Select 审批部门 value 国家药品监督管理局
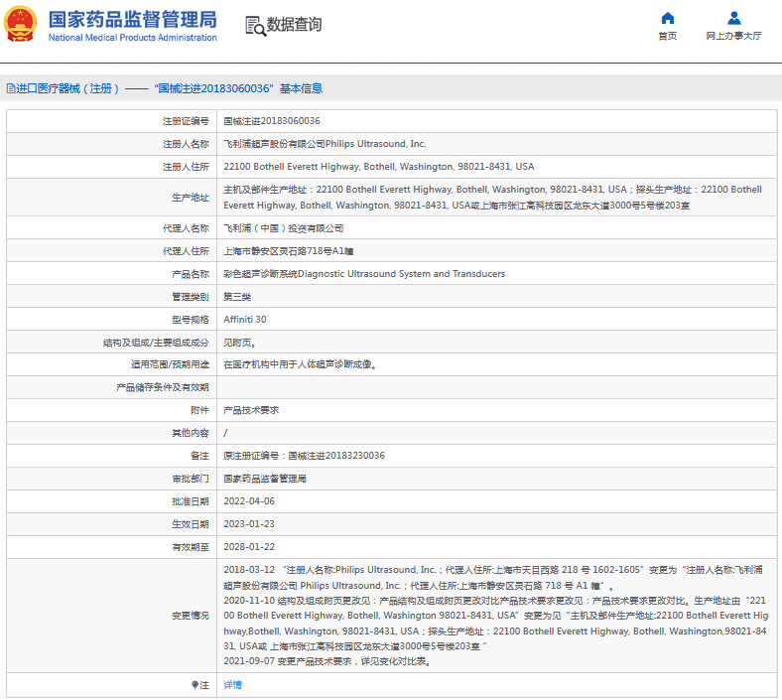 265,479
